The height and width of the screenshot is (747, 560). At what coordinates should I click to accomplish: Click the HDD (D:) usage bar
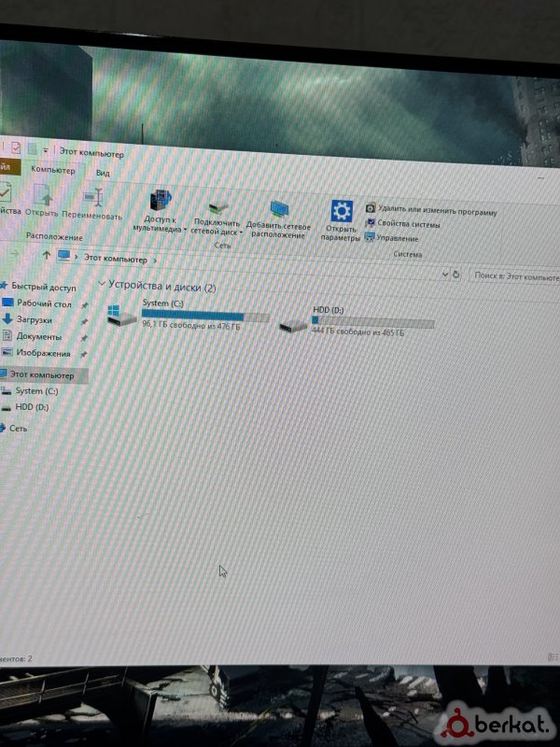(x=372, y=322)
